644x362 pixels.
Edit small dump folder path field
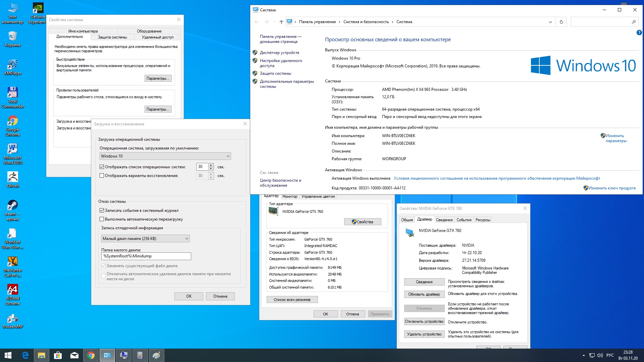(146, 256)
